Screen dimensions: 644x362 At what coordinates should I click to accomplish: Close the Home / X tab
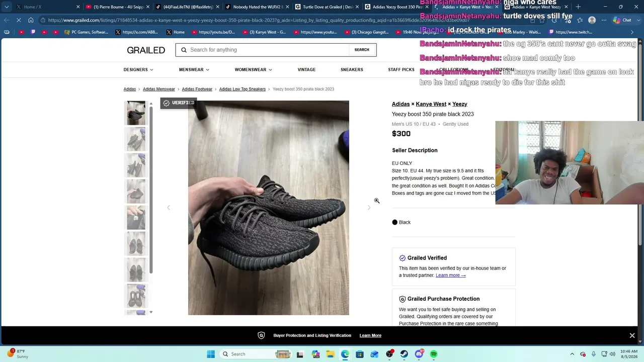pyautogui.click(x=78, y=7)
